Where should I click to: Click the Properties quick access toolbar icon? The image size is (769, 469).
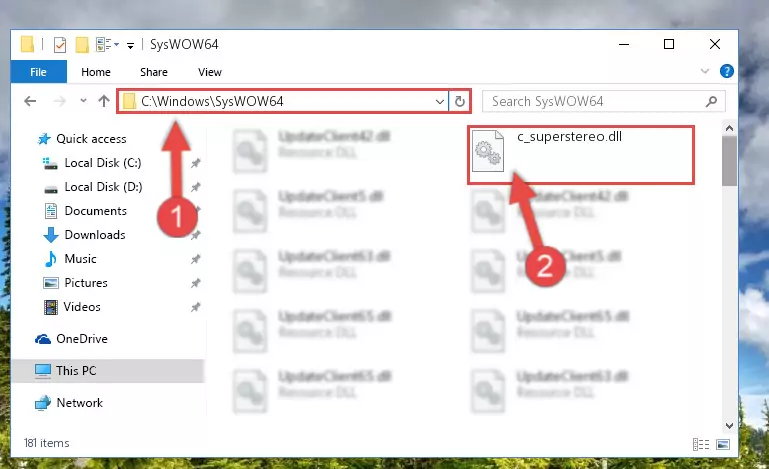[x=60, y=45]
